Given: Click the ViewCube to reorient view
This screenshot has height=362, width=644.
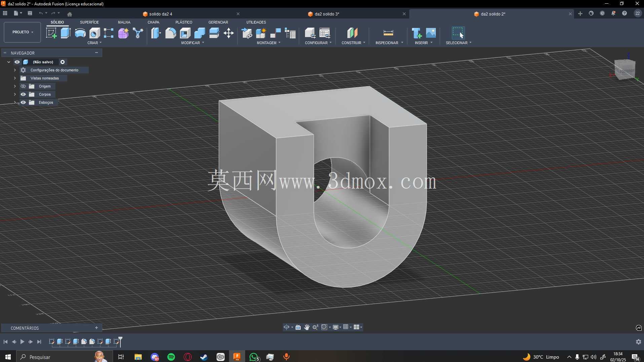Looking at the screenshot, I should [x=625, y=70].
